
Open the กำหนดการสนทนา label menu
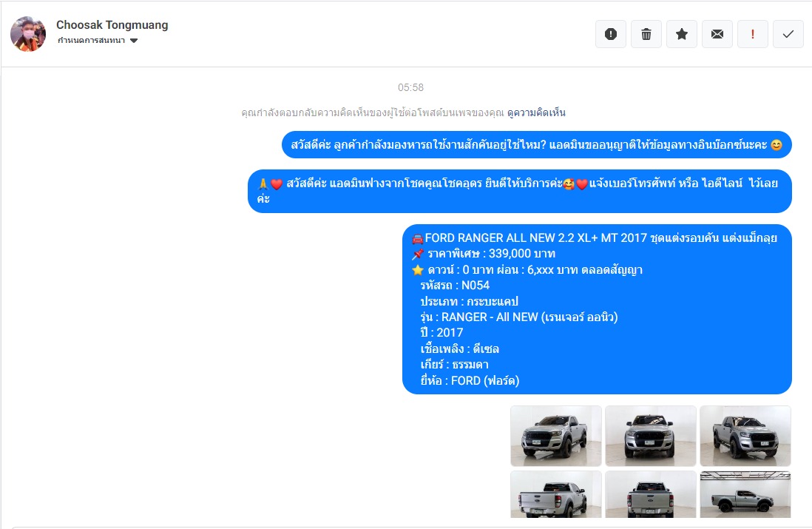pos(91,41)
